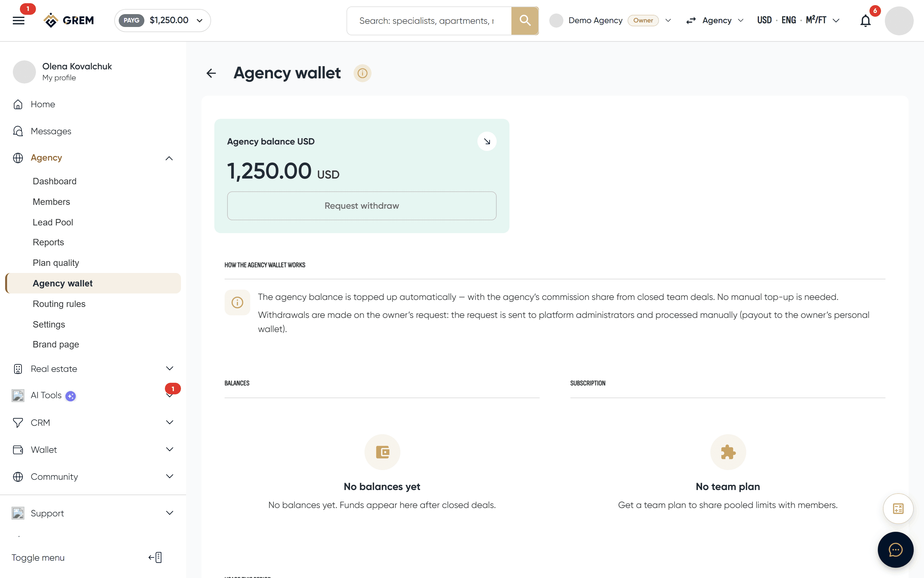924x578 pixels.
Task: Expand the Real estate section
Action: coord(169,369)
